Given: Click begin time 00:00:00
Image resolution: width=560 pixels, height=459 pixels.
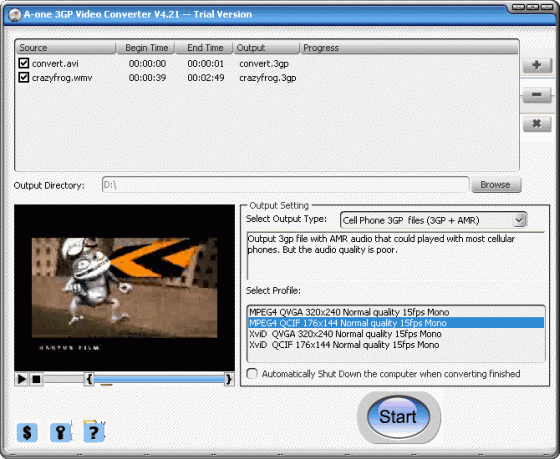Looking at the screenshot, I should (x=147, y=64).
